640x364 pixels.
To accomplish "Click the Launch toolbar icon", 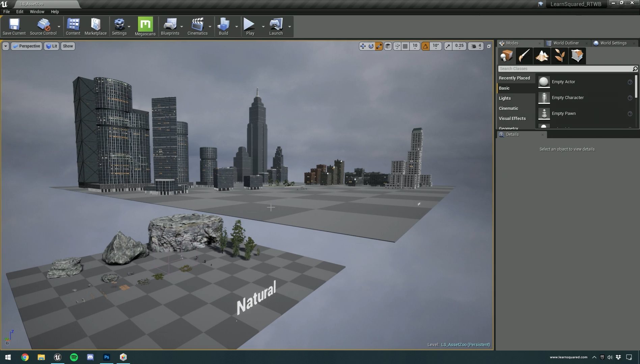I will pyautogui.click(x=276, y=27).
